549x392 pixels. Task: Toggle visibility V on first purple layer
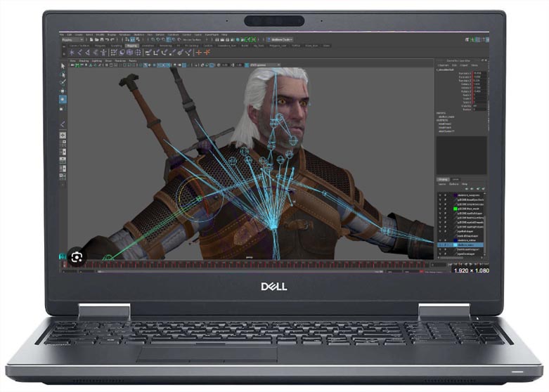click(440, 195)
